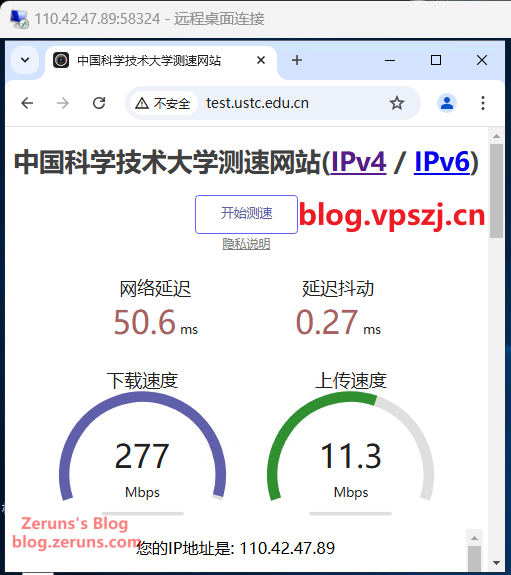Viewport: 511px width, 575px height.
Task: Click the page scrollbar down arrow
Action: [x=496, y=563]
